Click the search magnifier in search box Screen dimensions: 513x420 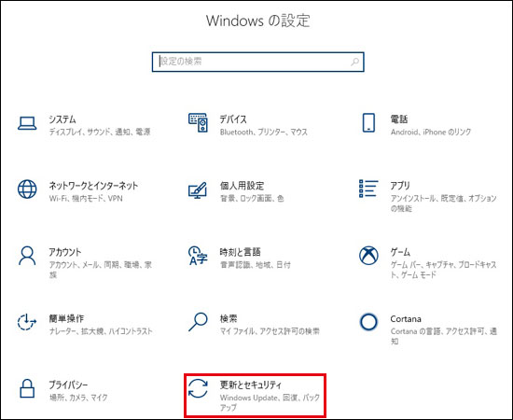click(354, 62)
